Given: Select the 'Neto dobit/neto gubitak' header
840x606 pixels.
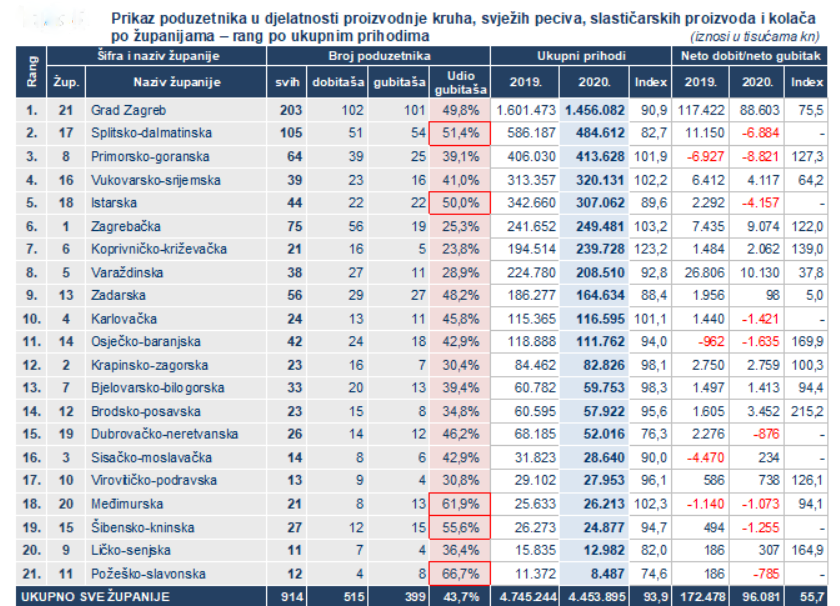Looking at the screenshot, I should click(x=756, y=58).
